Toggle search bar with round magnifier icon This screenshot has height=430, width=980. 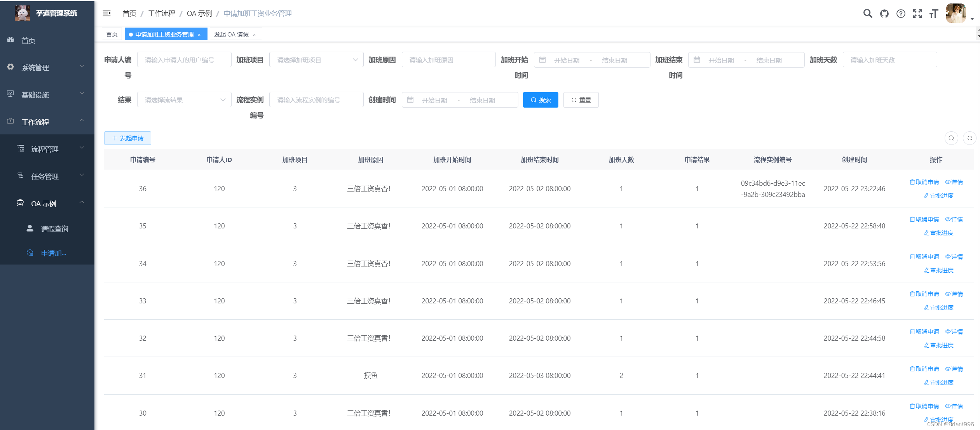coord(951,138)
